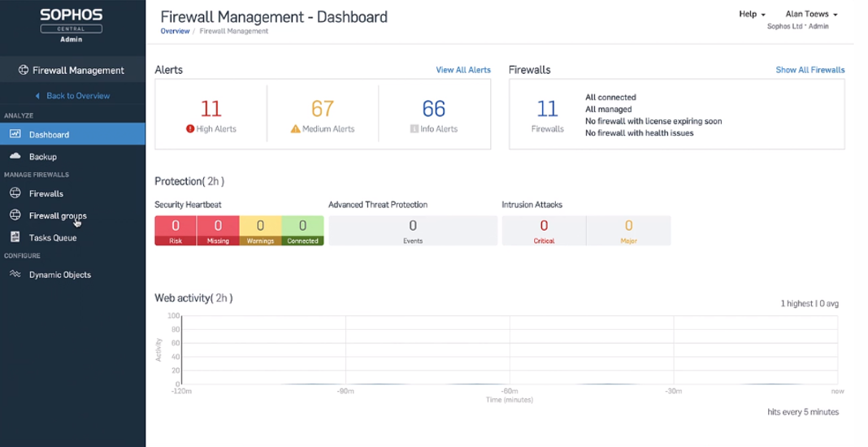Expand the Help dropdown menu
868x447 pixels.
coord(753,15)
